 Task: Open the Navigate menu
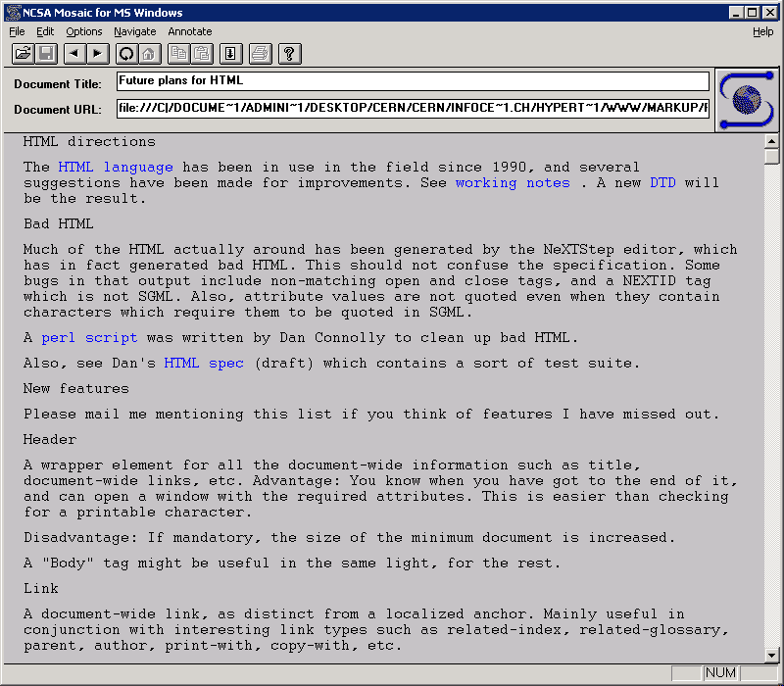135,31
